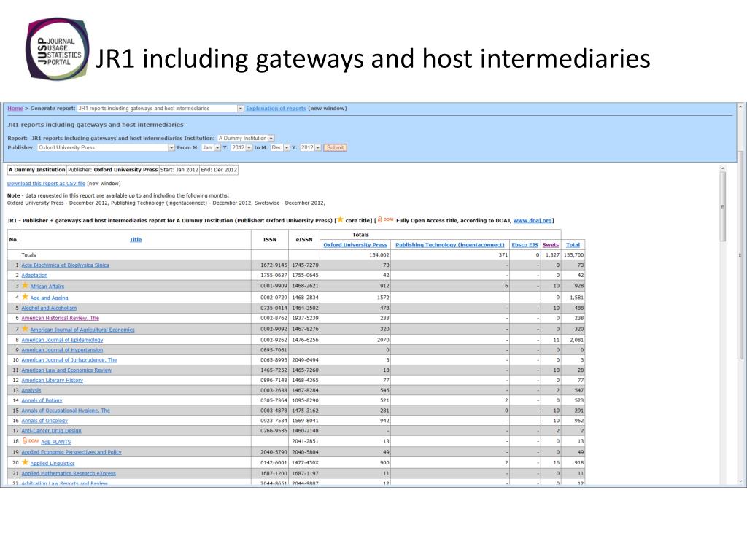
Task: Select total value 155,700
Action: (x=573, y=255)
